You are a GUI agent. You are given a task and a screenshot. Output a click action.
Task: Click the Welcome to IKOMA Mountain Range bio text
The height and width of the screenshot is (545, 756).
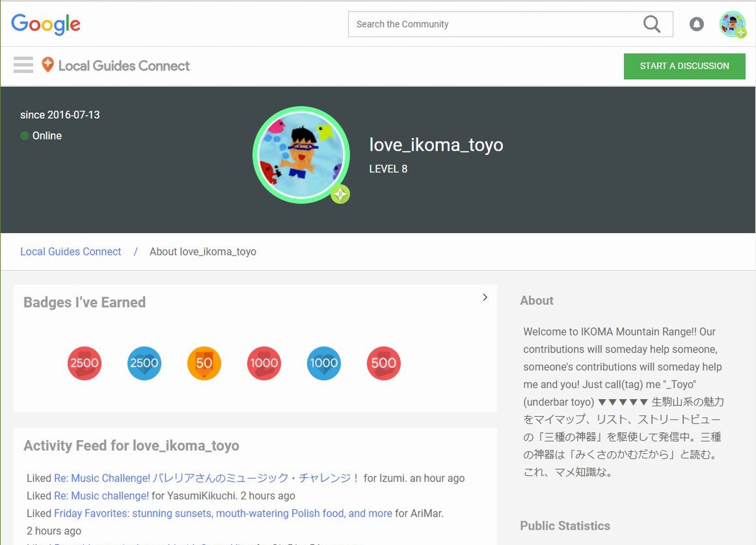624,402
